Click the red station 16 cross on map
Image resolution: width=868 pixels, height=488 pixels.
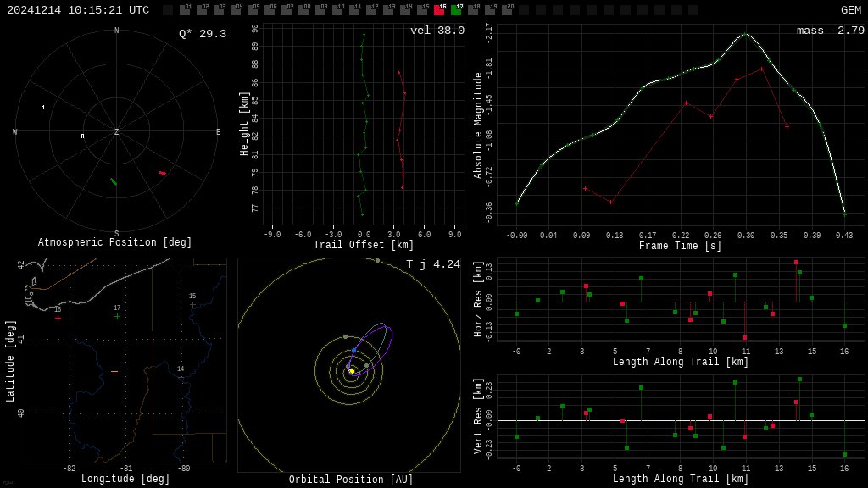[58, 319]
